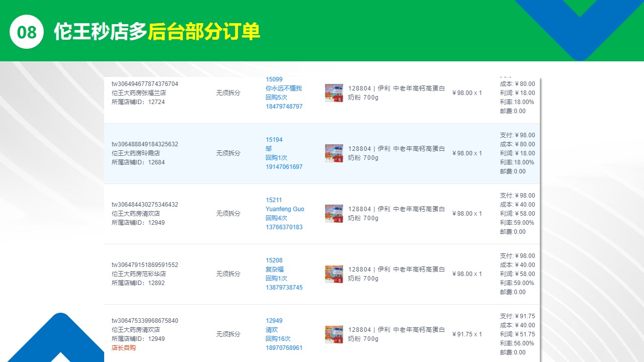
Task: Open customer name 你永远不懂我
Action: [x=284, y=88]
